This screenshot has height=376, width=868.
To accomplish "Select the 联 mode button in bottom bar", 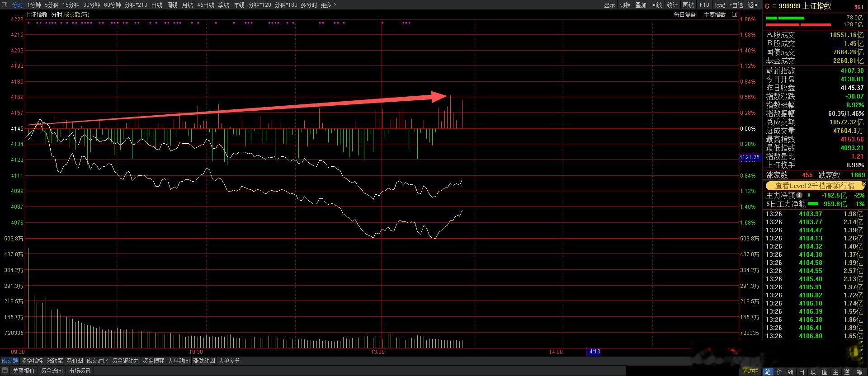I will (813, 372).
